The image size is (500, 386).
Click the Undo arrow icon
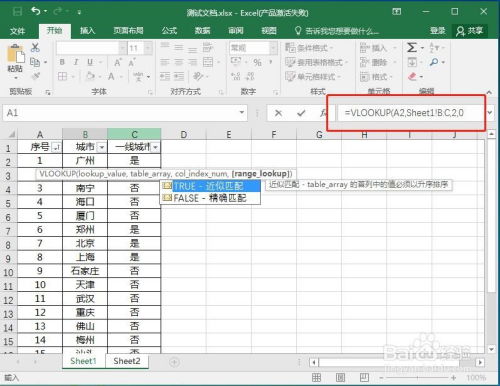pos(36,12)
